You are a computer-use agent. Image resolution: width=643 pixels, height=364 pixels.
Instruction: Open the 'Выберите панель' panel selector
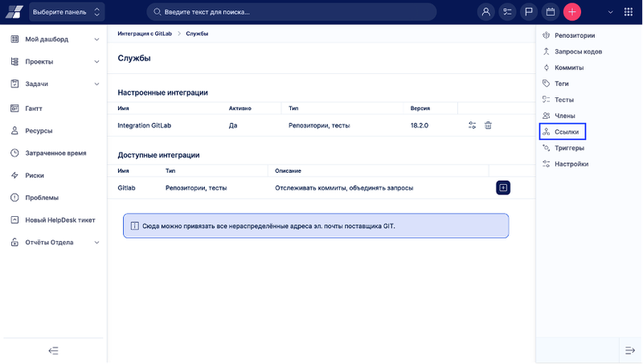[x=67, y=12]
